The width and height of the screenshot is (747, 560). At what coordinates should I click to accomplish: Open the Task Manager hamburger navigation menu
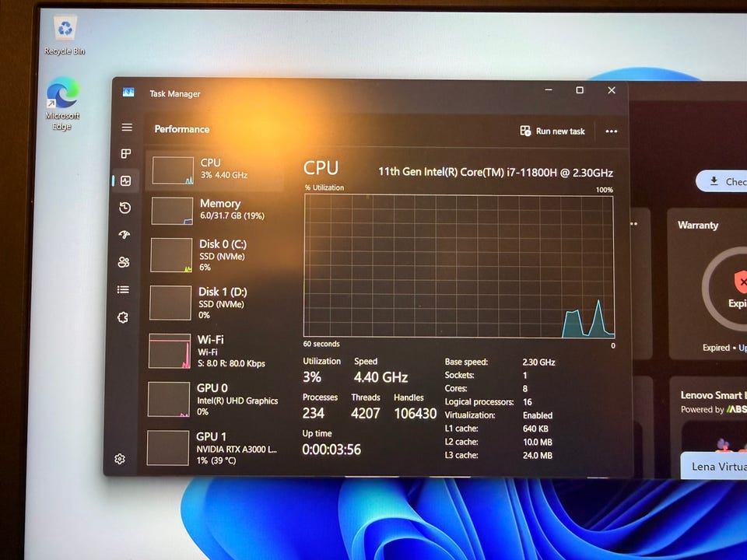pyautogui.click(x=127, y=127)
